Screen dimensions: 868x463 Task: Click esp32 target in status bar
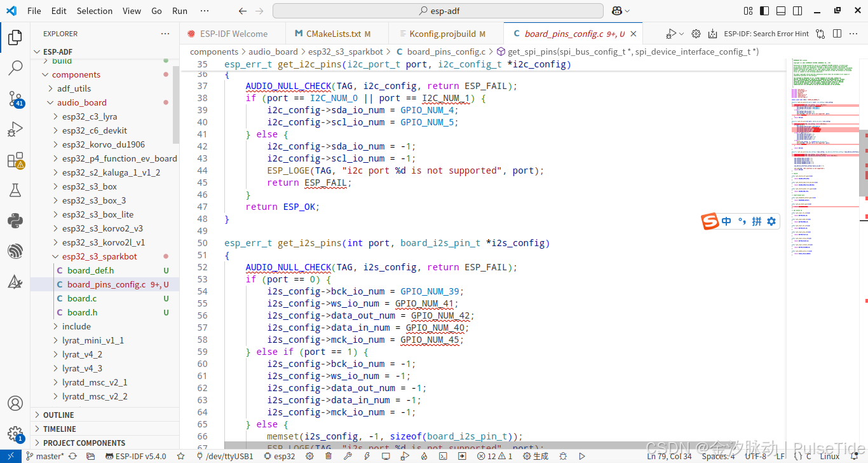(280, 456)
